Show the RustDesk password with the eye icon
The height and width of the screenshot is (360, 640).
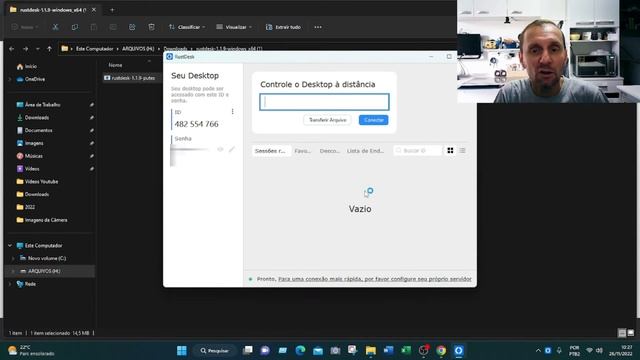click(220, 149)
